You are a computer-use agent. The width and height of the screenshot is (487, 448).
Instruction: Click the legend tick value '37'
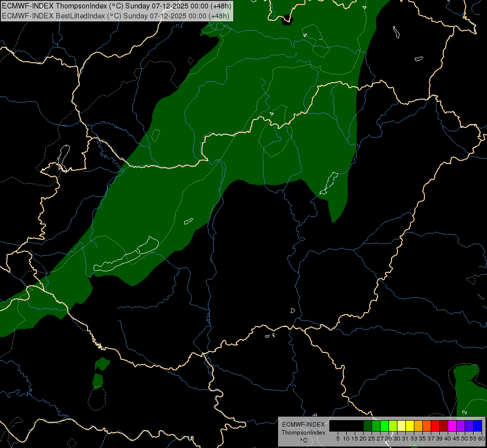(x=431, y=439)
